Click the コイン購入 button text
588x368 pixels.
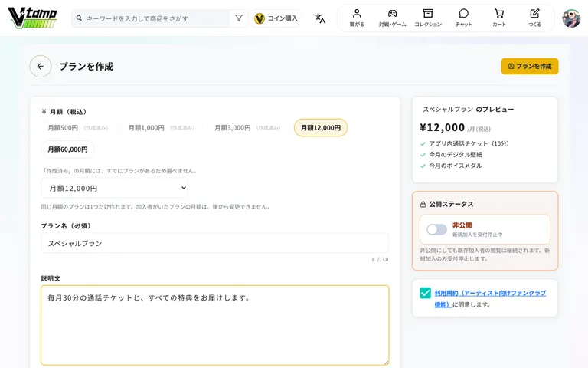point(283,18)
